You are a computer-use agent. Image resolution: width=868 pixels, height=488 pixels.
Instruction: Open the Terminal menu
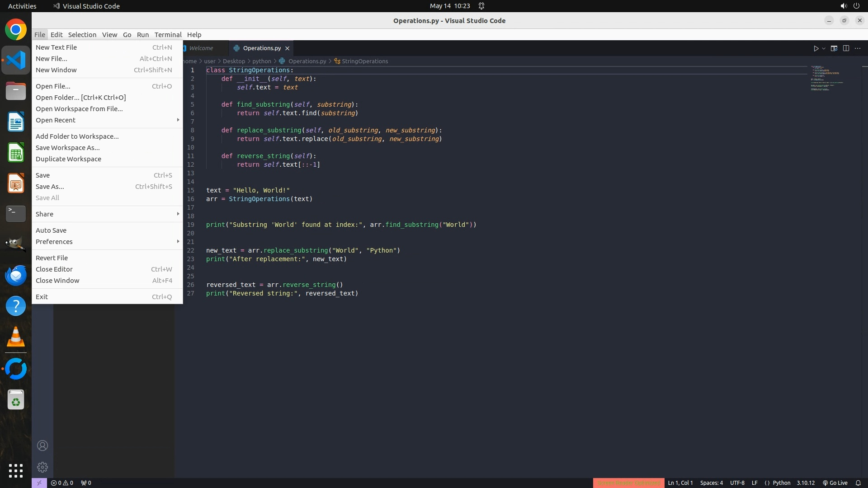168,35
